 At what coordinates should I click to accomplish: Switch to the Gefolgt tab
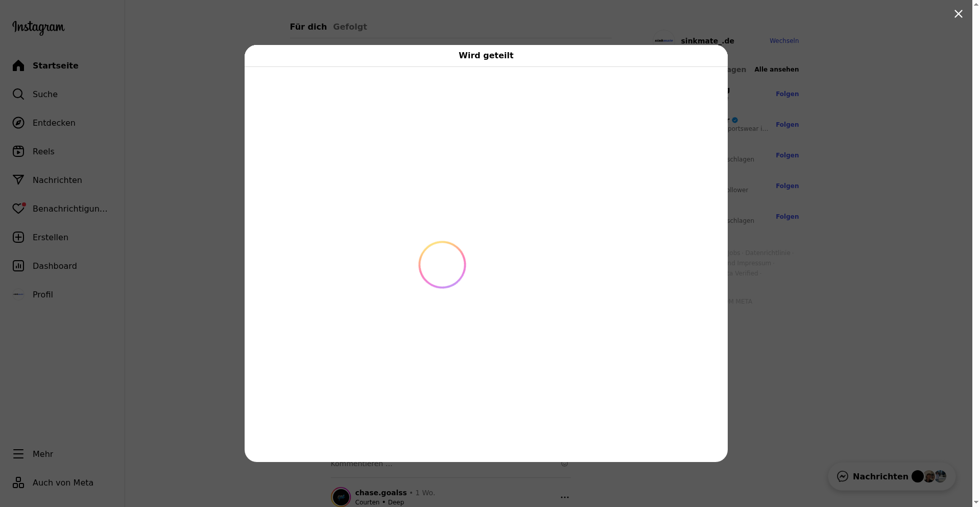point(350,27)
